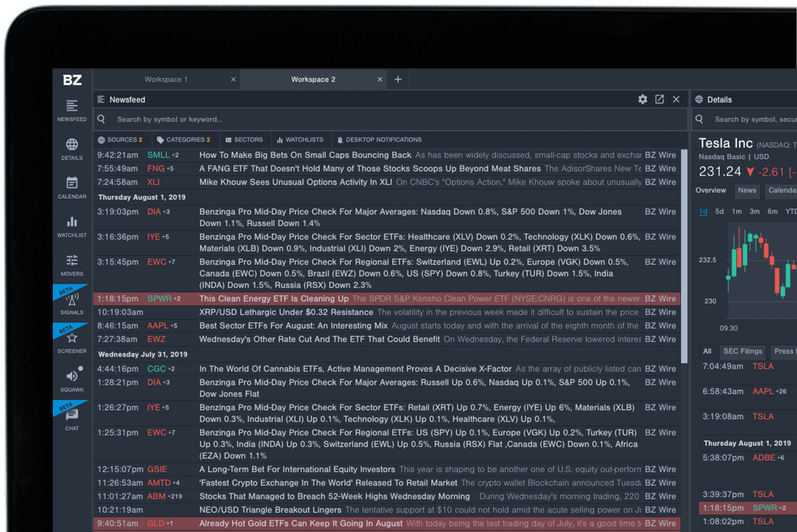Open the Sources filter dropdown

coord(120,140)
